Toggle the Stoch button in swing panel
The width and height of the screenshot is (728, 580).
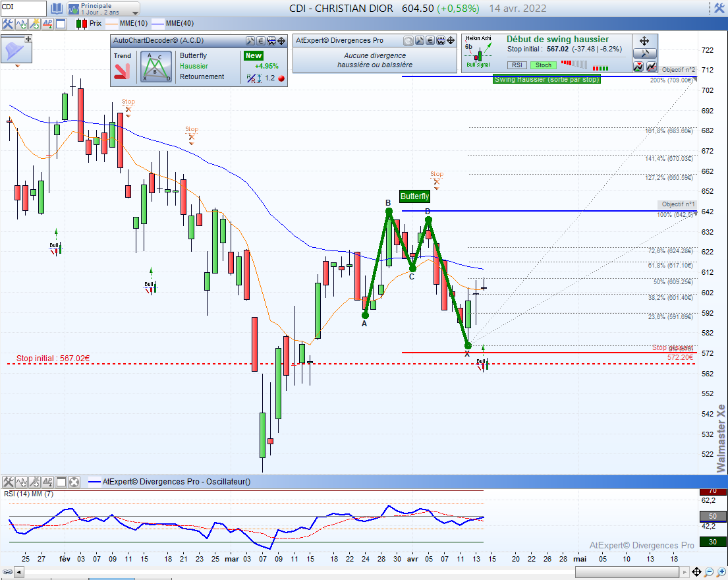pyautogui.click(x=544, y=65)
